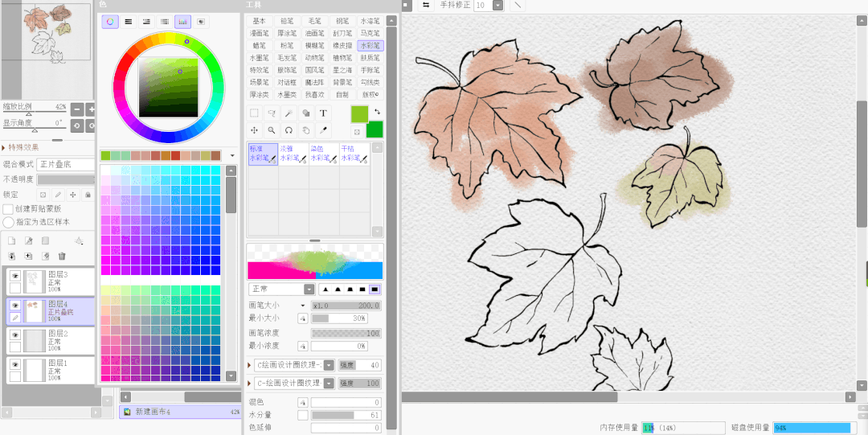Select the shape tool icon
The height and width of the screenshot is (435, 868).
pos(305,113)
